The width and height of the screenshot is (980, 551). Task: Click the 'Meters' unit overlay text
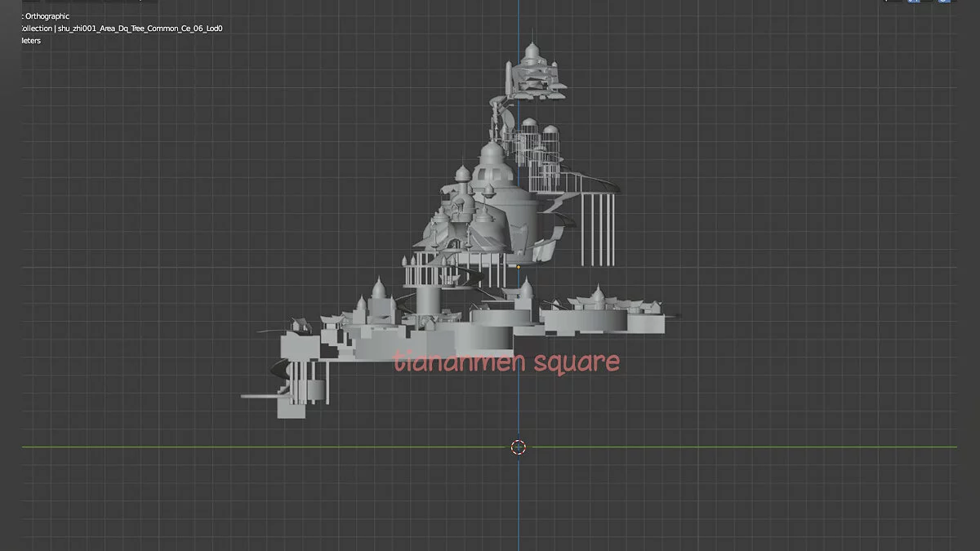coord(31,41)
